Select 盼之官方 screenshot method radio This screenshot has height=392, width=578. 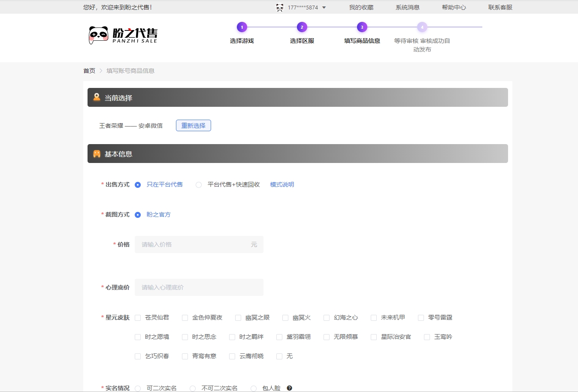point(138,215)
